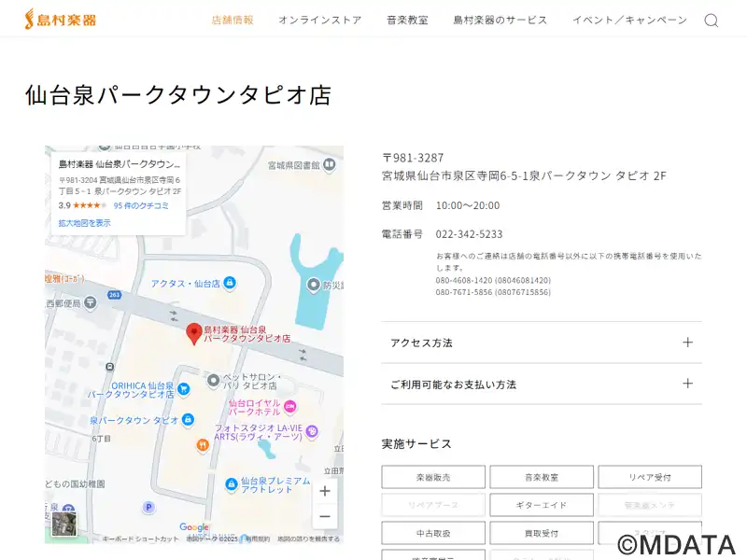Select the 買取受付 service button

pos(542,533)
